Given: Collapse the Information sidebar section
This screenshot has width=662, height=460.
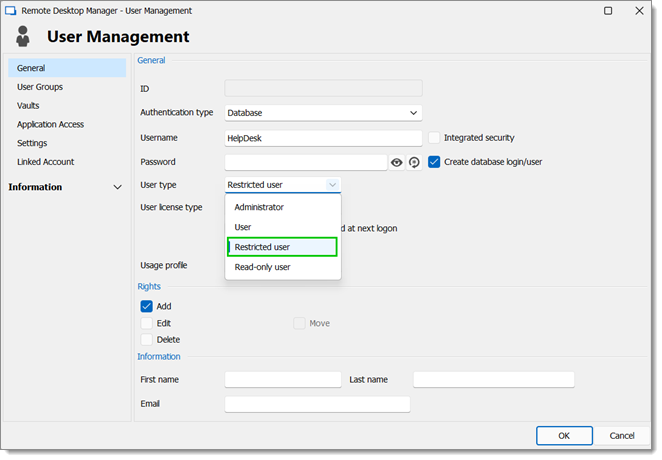Looking at the screenshot, I should tap(117, 187).
